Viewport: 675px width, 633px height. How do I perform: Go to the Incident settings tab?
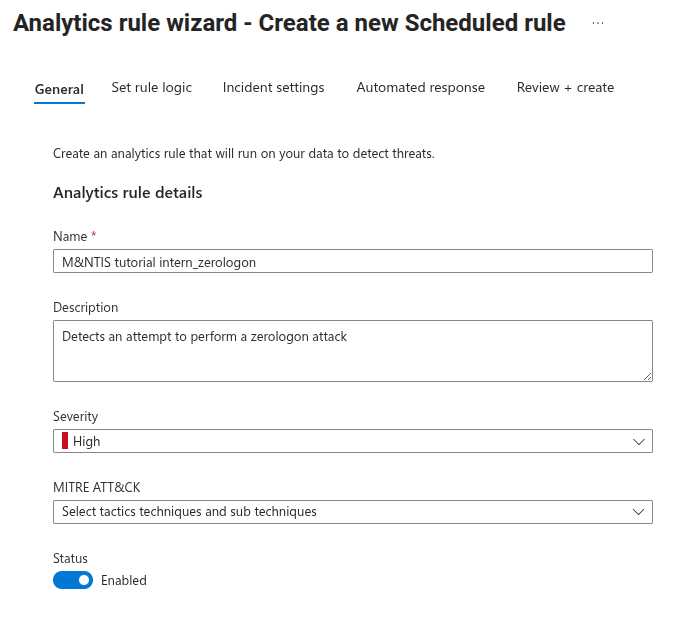(273, 87)
